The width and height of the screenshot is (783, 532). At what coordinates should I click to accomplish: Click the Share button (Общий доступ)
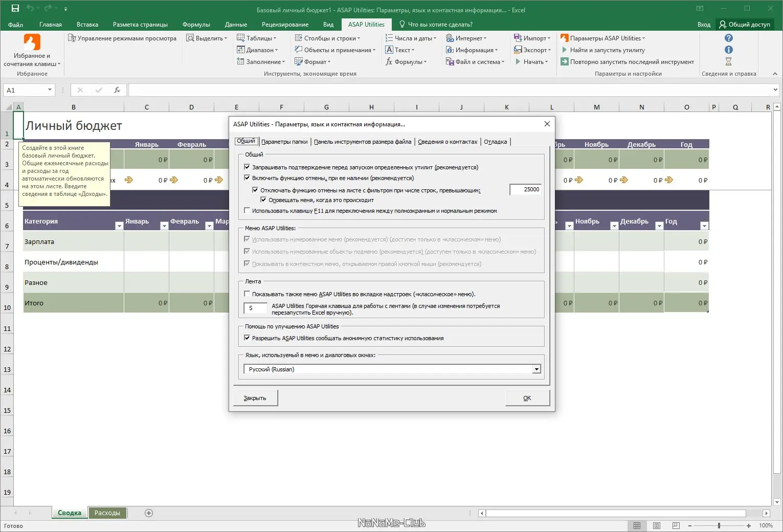745,25
